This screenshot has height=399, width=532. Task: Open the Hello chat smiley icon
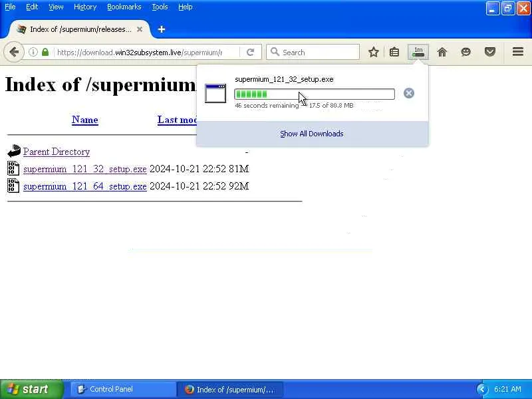pyautogui.click(x=466, y=52)
